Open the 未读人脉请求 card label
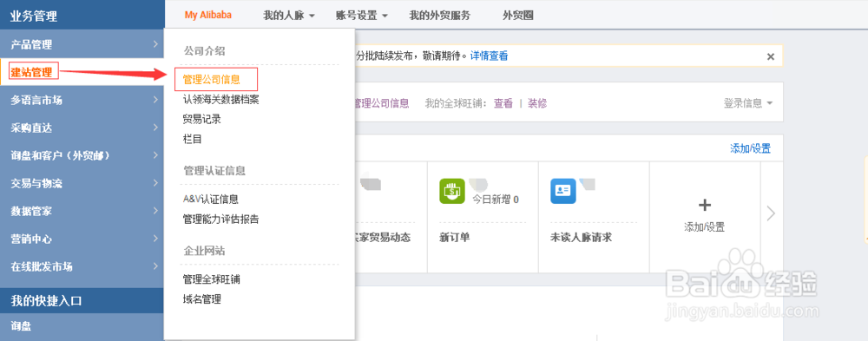The height and width of the screenshot is (341, 868). coord(581,238)
